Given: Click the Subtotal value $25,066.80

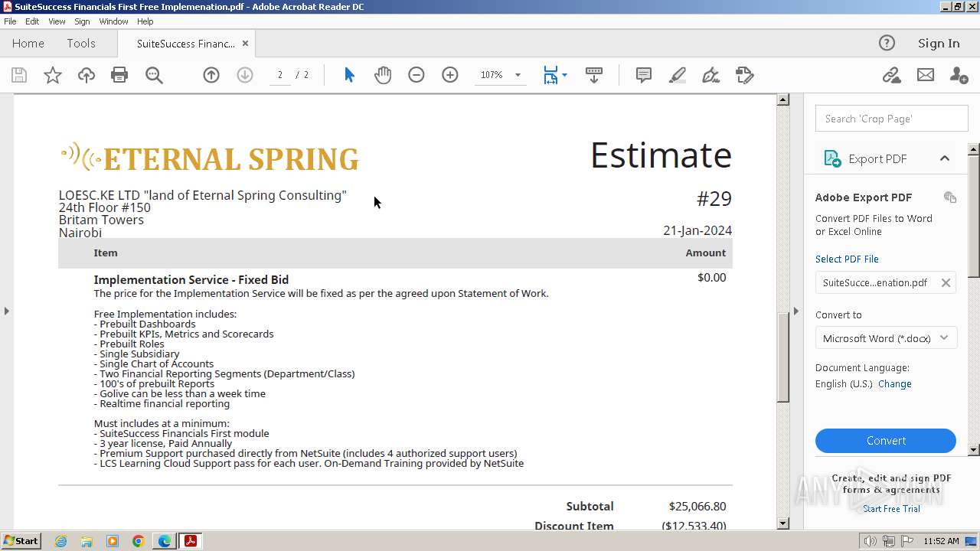Looking at the screenshot, I should pyautogui.click(x=697, y=507).
